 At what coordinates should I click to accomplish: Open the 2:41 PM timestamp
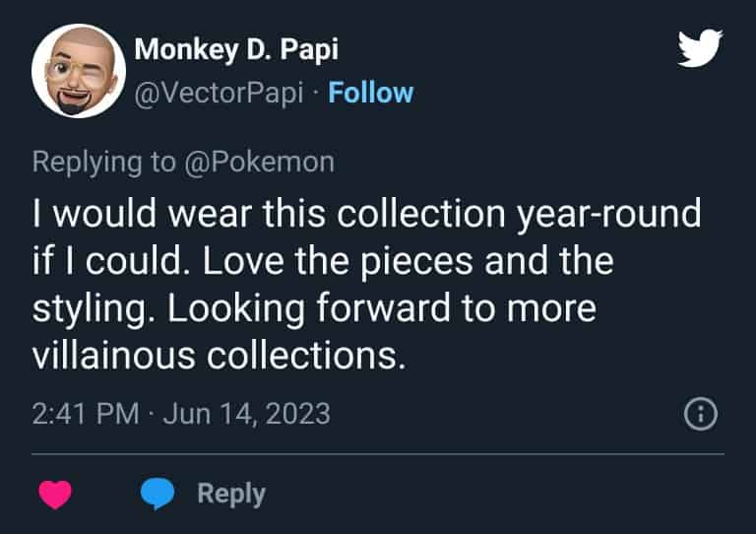click(86, 414)
